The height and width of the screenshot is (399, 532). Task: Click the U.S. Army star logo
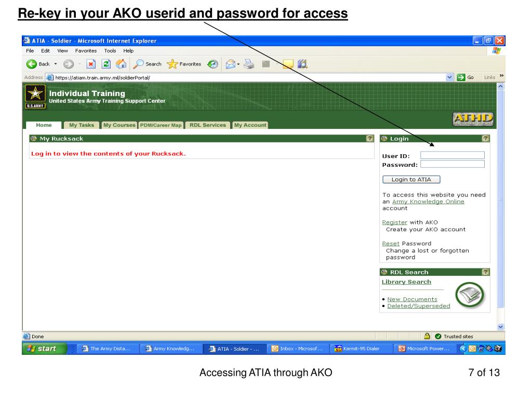(35, 96)
